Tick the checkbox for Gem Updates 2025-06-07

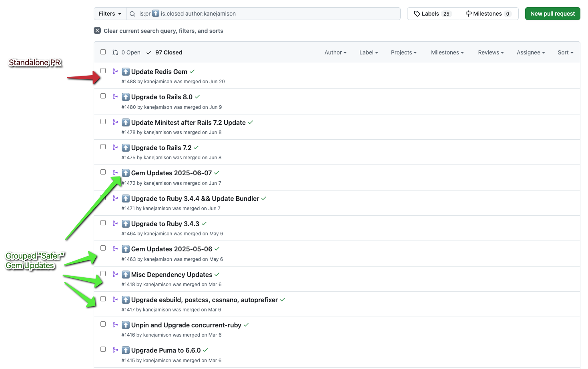pos(103,172)
